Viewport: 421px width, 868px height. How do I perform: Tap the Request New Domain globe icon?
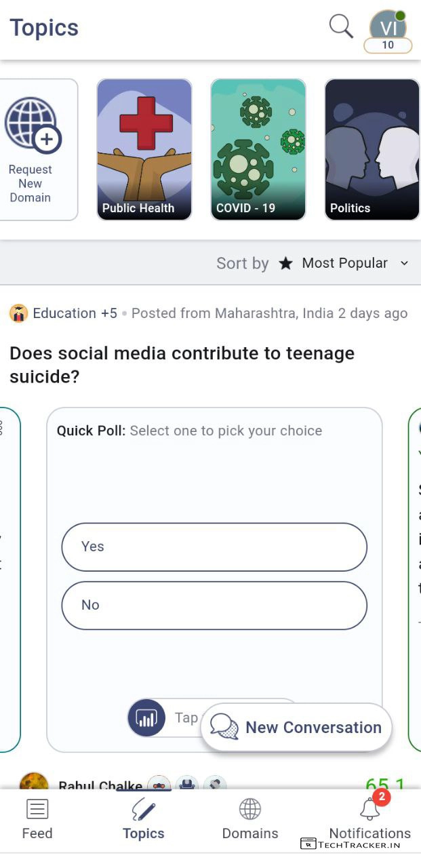pyautogui.click(x=33, y=124)
